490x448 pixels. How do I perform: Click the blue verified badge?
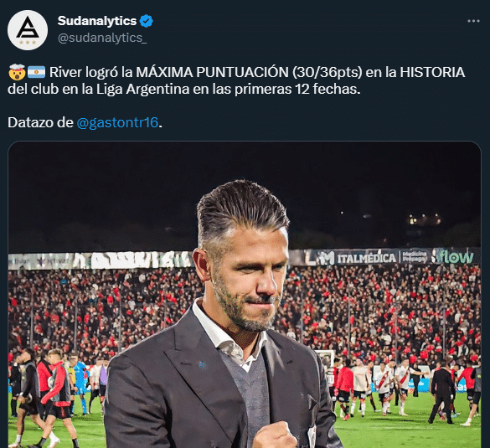[146, 21]
